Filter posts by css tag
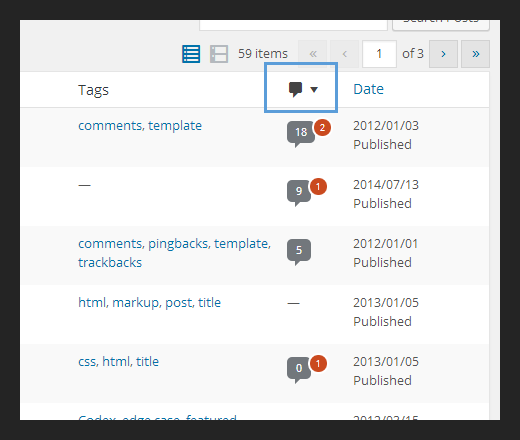520x440 pixels. click(87, 362)
